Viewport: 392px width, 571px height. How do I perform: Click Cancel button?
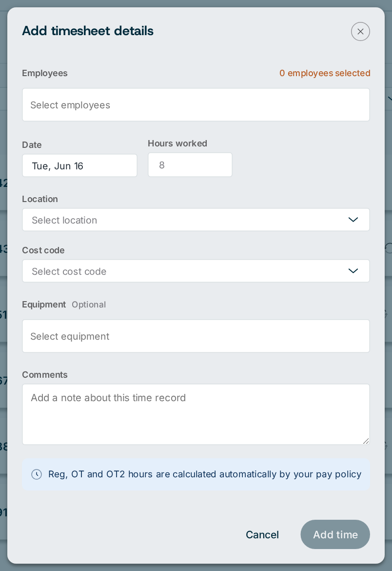pos(262,534)
